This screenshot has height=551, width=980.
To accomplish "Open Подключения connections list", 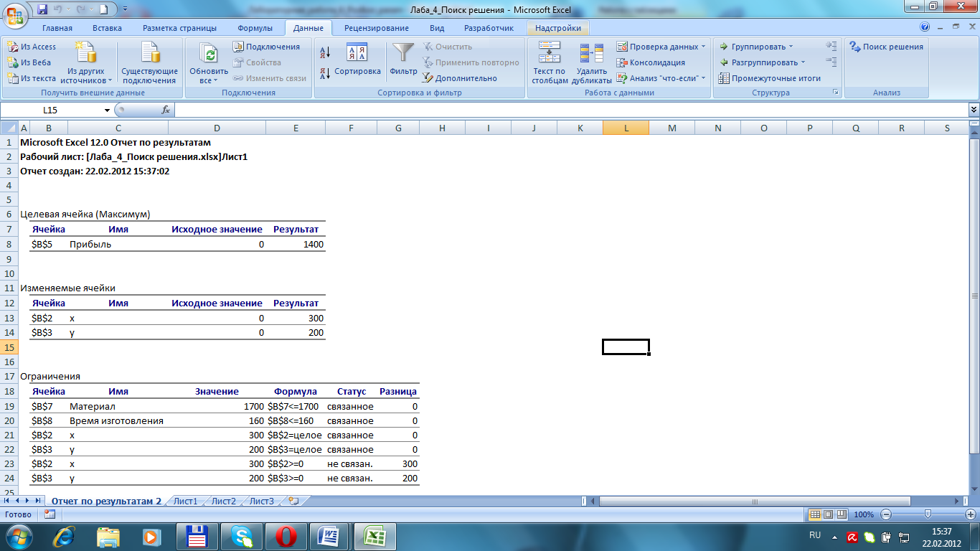I will click(x=266, y=47).
